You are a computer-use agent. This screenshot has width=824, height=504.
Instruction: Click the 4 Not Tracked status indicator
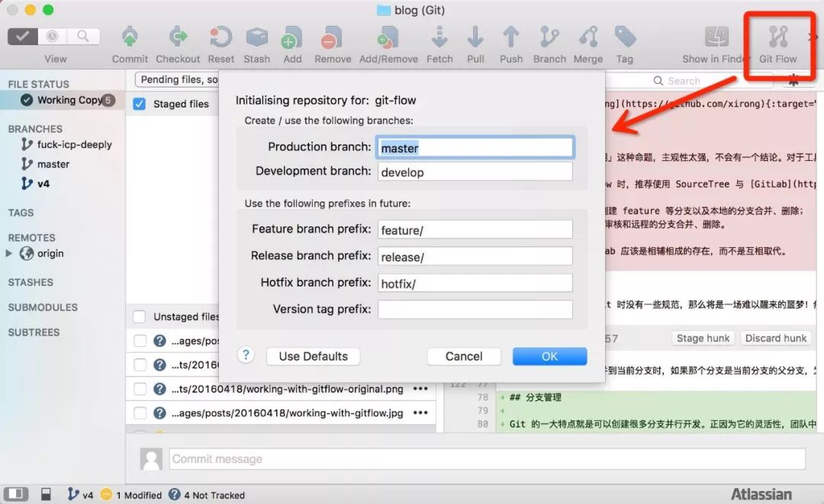tap(207, 495)
